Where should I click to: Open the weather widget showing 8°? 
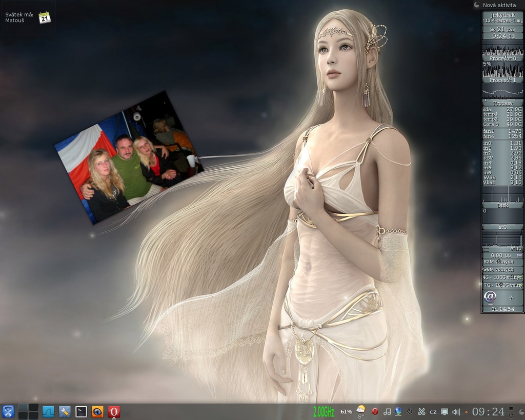point(361,412)
